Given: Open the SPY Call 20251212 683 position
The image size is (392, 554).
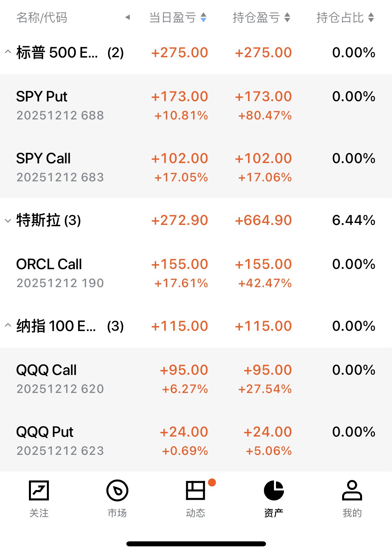Looking at the screenshot, I should tap(60, 167).
